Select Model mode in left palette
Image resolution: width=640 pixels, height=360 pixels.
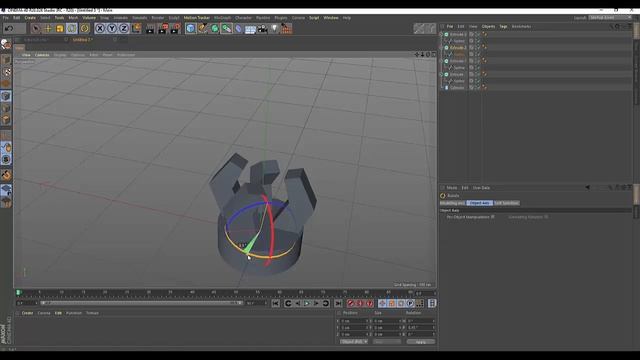[x=6, y=60]
